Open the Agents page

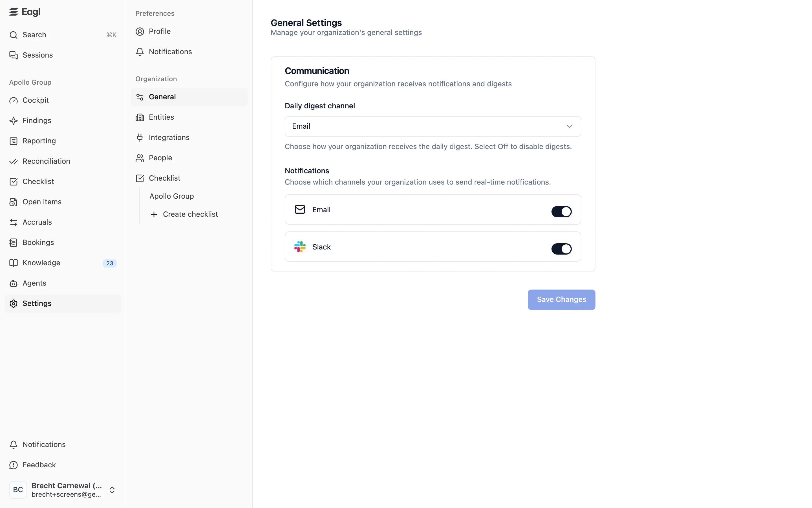tap(63, 283)
